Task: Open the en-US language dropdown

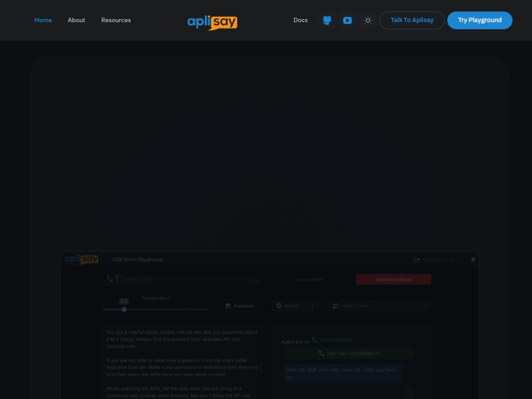Action: point(295,306)
